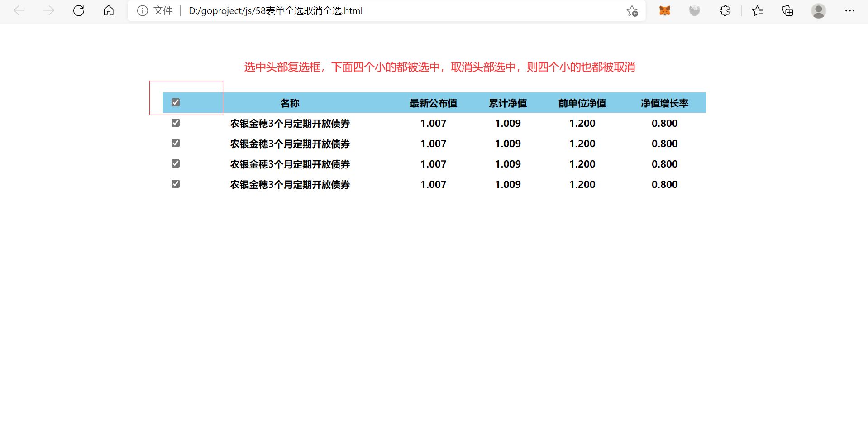Click first row value 1.007
The image size is (868, 437).
(x=434, y=123)
